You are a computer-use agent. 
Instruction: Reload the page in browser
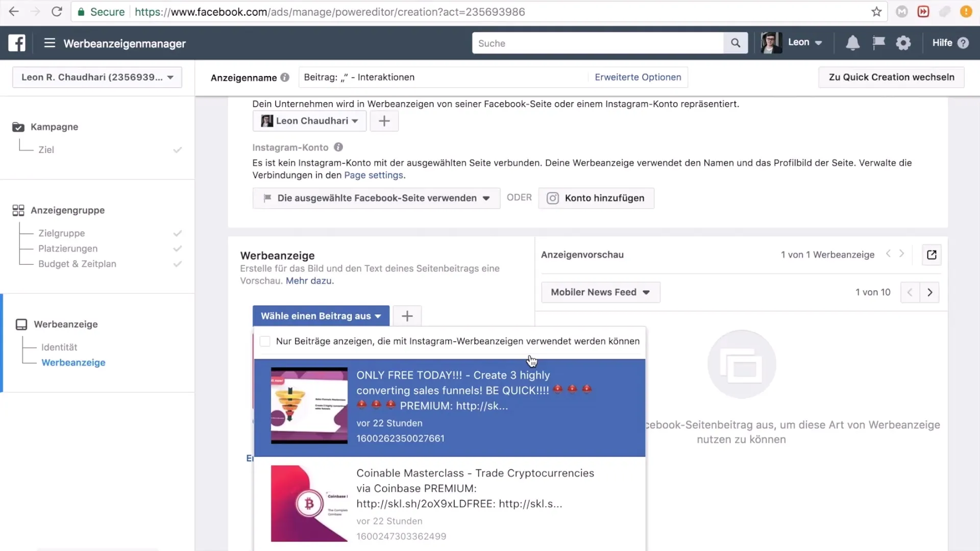(57, 12)
